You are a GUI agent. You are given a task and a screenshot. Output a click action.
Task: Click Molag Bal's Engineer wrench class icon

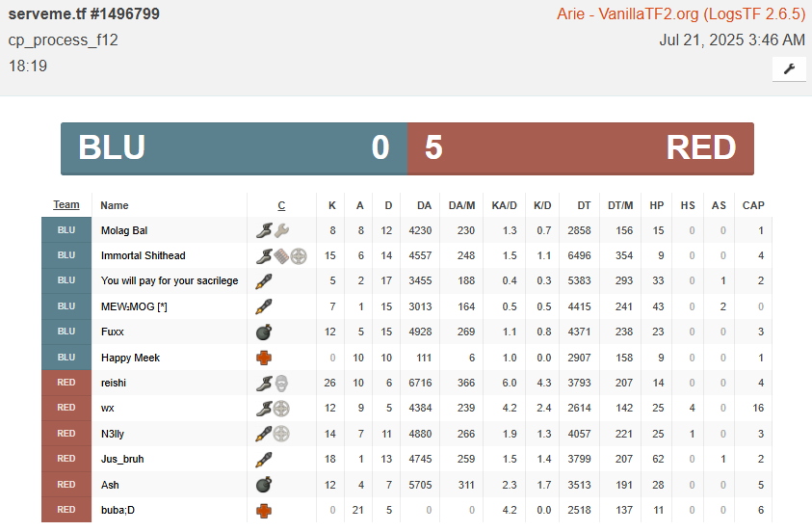281,230
